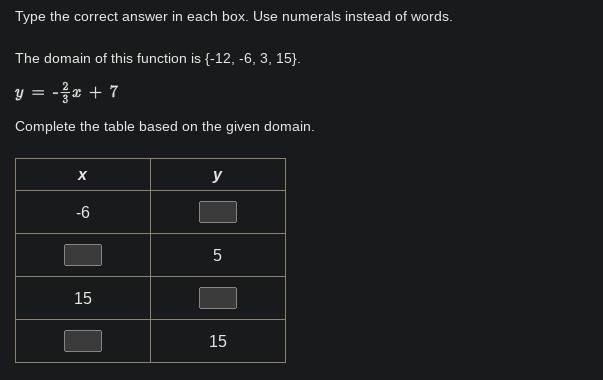
Task: Click the plus sign in the equation
Action: point(95,92)
